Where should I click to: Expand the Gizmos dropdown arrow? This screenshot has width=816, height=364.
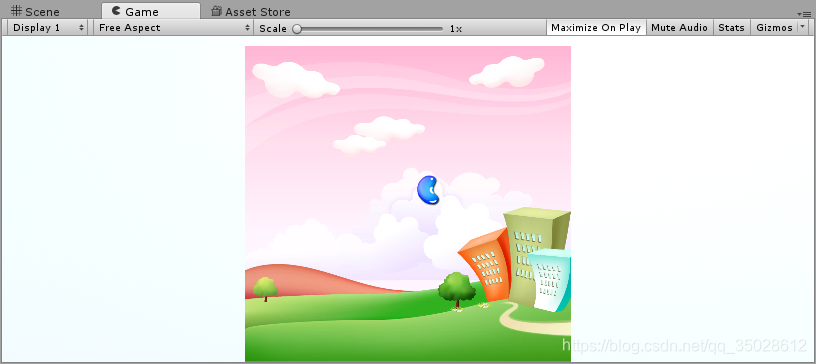click(x=802, y=28)
